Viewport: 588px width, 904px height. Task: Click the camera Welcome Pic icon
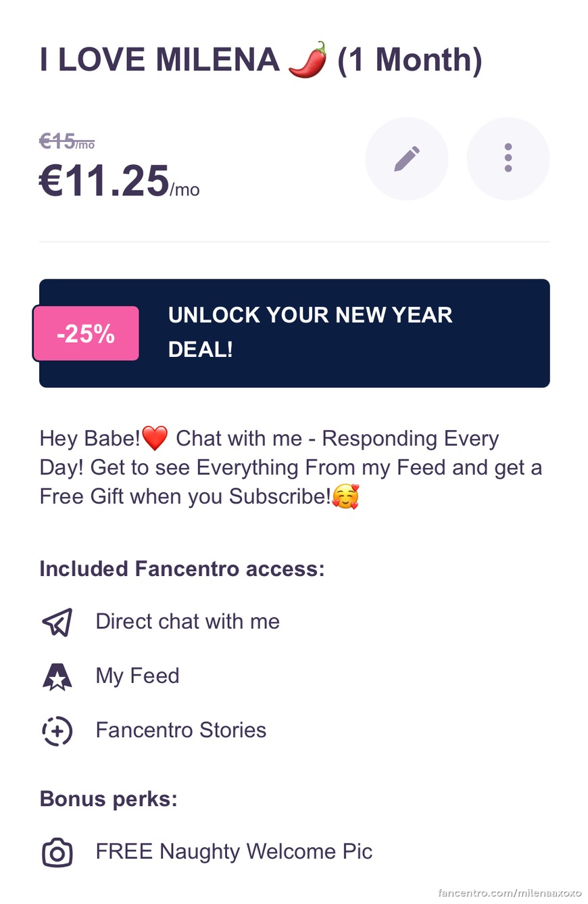[57, 852]
